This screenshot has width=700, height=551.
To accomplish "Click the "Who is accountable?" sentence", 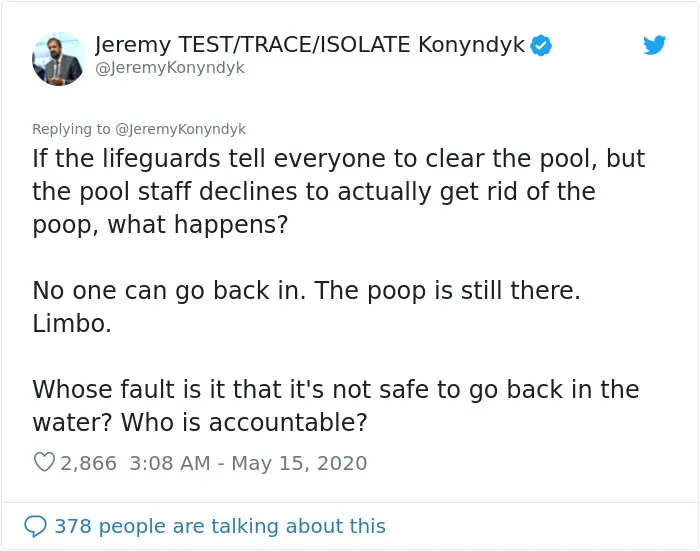I will point(244,422).
